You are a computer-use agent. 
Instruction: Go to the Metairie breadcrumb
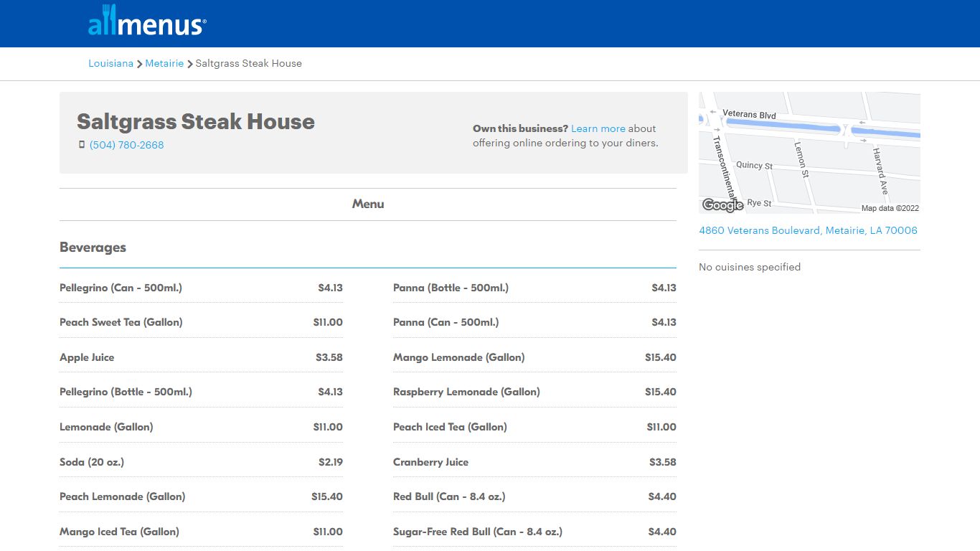(x=164, y=63)
